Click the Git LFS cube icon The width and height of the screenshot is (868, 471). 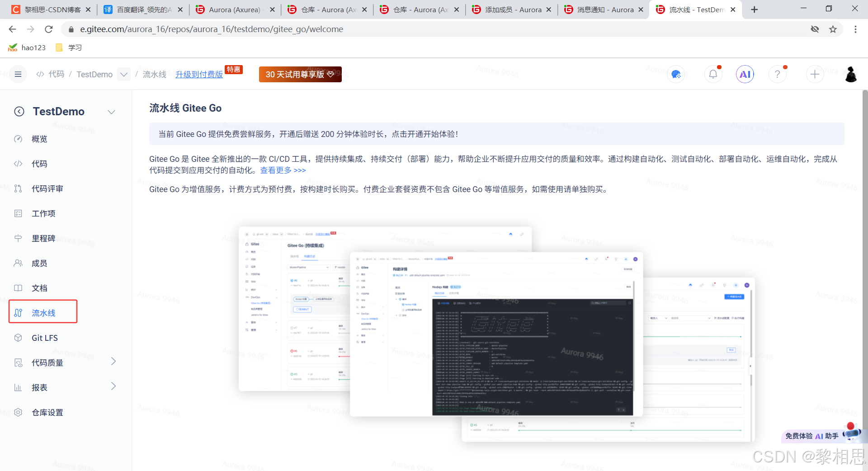coord(18,338)
